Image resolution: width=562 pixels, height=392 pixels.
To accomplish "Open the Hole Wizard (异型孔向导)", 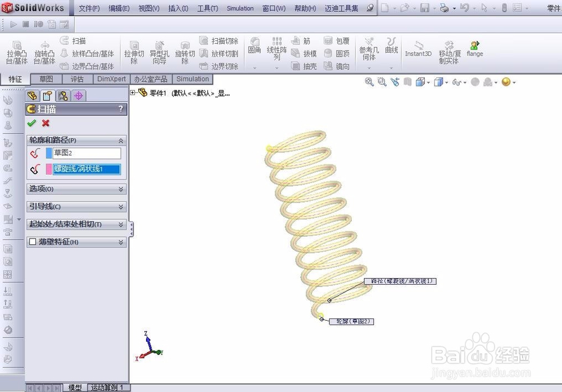I will pos(160,51).
